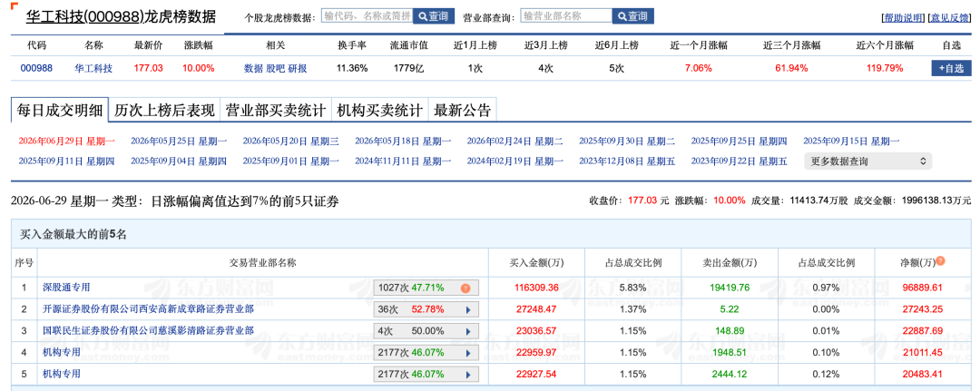This screenshot has width=980, height=391.
Task: Select date 2024年02月19日 星期一
Action: (x=515, y=161)
